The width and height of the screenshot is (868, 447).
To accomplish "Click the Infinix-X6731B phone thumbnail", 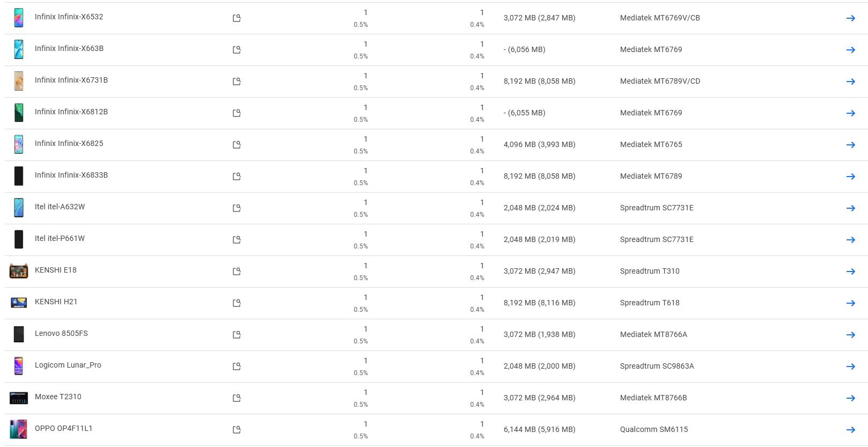I will 19,81.
